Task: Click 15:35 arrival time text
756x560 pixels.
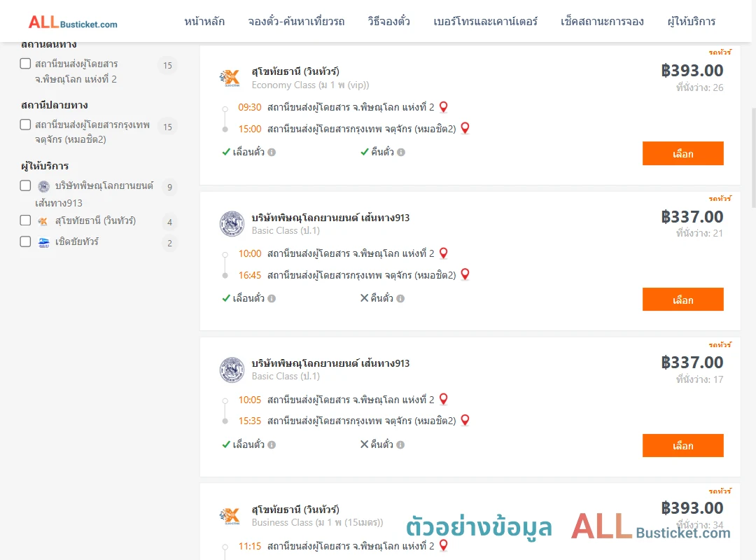Action: tap(250, 421)
